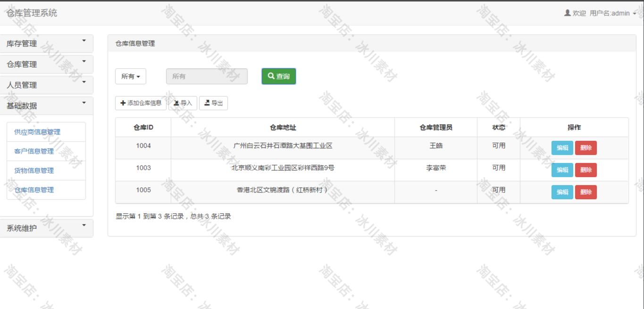Click the 所有 search input field
The image size is (644, 309).
pos(207,76)
